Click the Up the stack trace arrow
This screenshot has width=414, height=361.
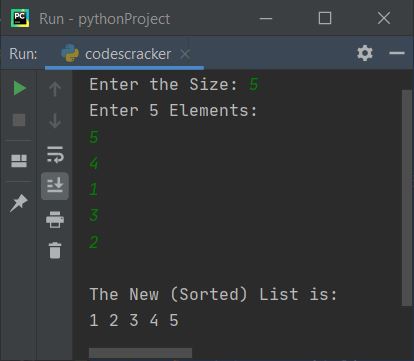[55, 89]
